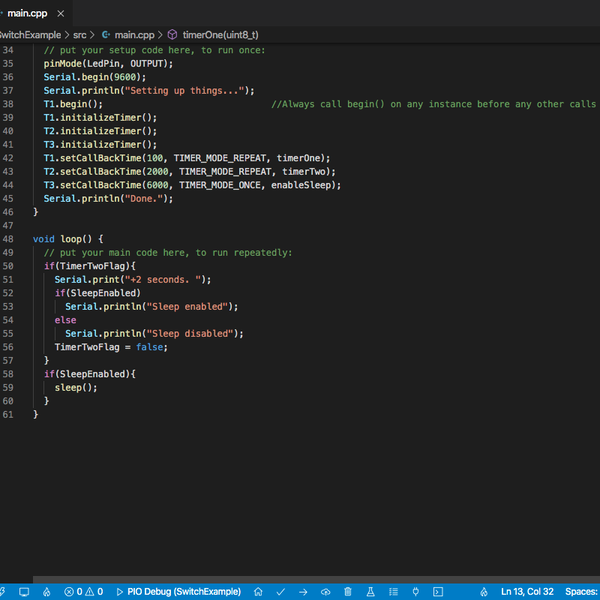Open the PlatformIO terminal icon
Image resolution: width=600 pixels, height=600 pixels.
pos(436,592)
